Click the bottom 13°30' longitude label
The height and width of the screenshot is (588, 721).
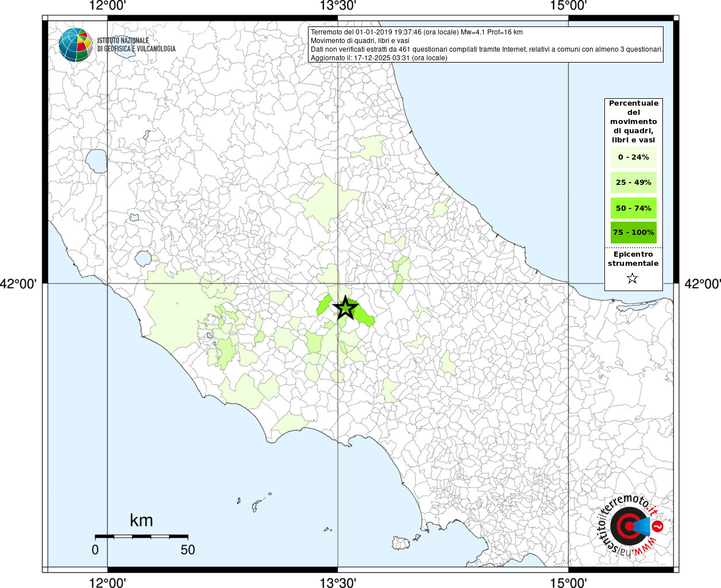click(338, 582)
